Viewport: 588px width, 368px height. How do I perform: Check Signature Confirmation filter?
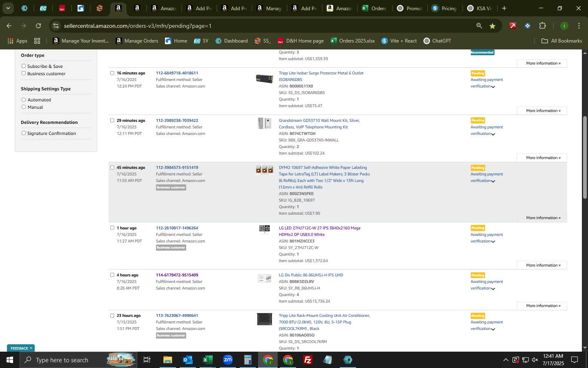[x=24, y=133]
